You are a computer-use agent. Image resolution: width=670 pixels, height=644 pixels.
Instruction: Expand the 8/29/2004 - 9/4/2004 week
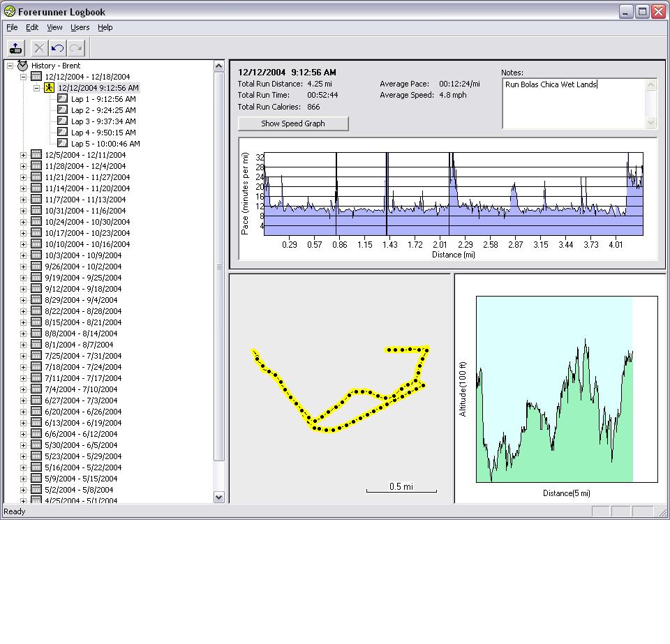tap(24, 300)
